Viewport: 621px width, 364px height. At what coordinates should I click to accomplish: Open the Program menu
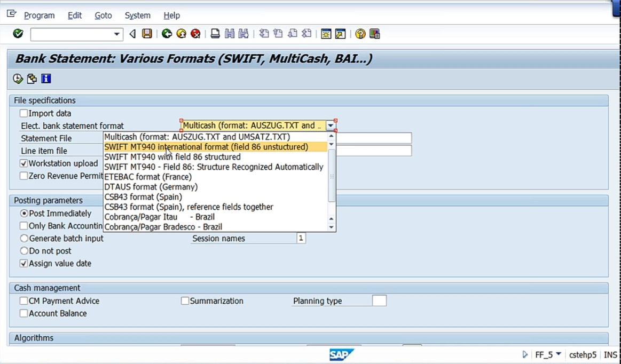coord(39,15)
